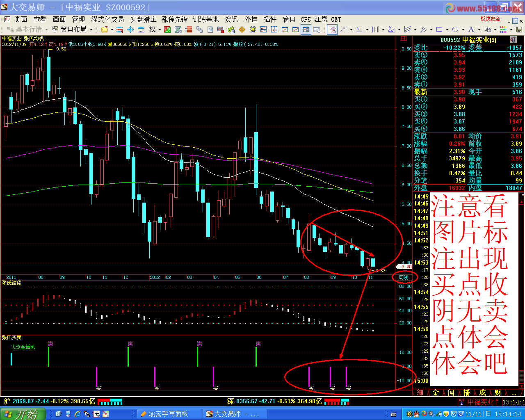Select the line segment drawing tool

[343, 30]
